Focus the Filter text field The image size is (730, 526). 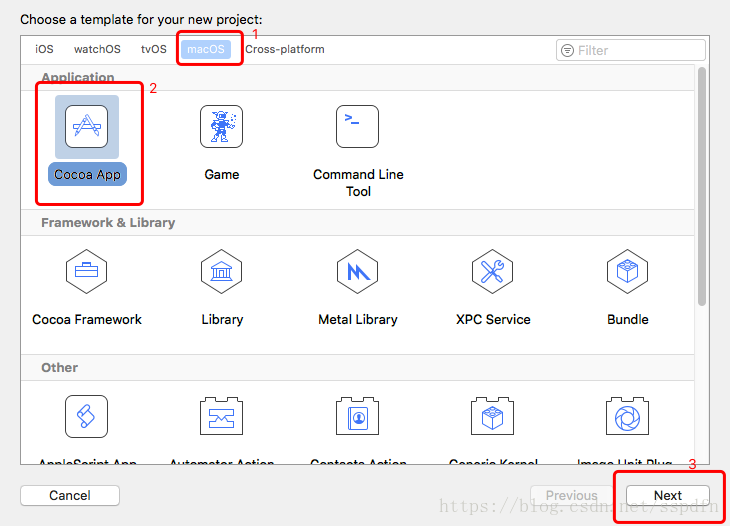[x=631, y=50]
